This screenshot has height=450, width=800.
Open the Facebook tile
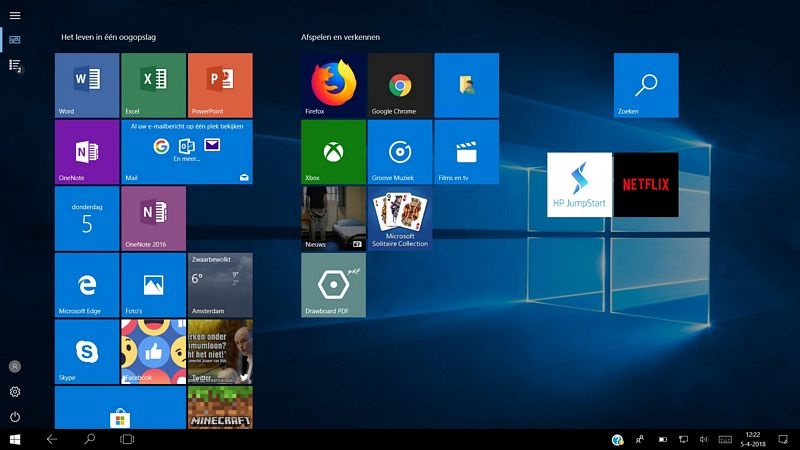[x=154, y=352]
